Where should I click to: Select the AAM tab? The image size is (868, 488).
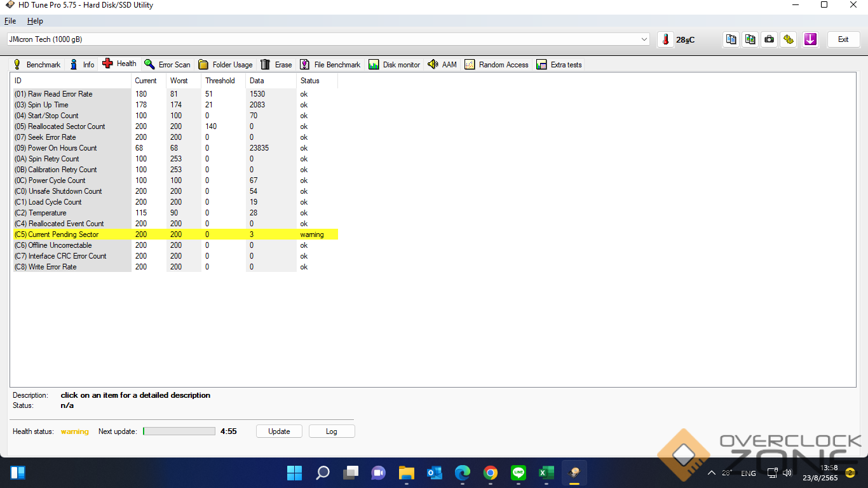pyautogui.click(x=442, y=65)
